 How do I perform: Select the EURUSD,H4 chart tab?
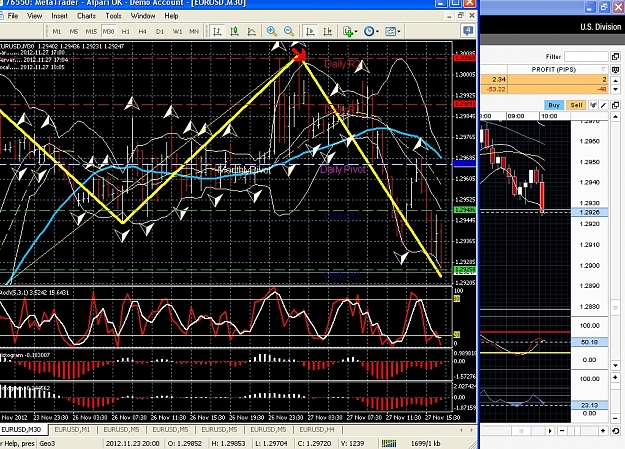(317, 429)
